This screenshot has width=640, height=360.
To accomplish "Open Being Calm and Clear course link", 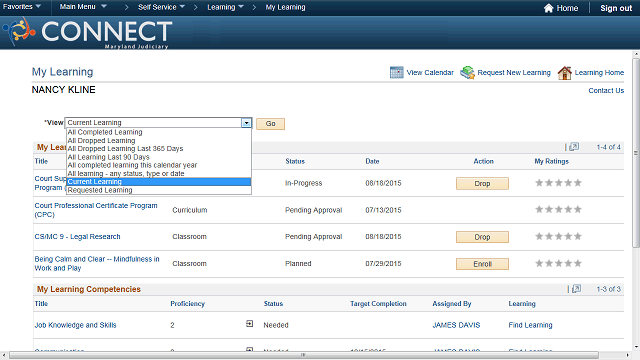I will pyautogui.click(x=97, y=263).
